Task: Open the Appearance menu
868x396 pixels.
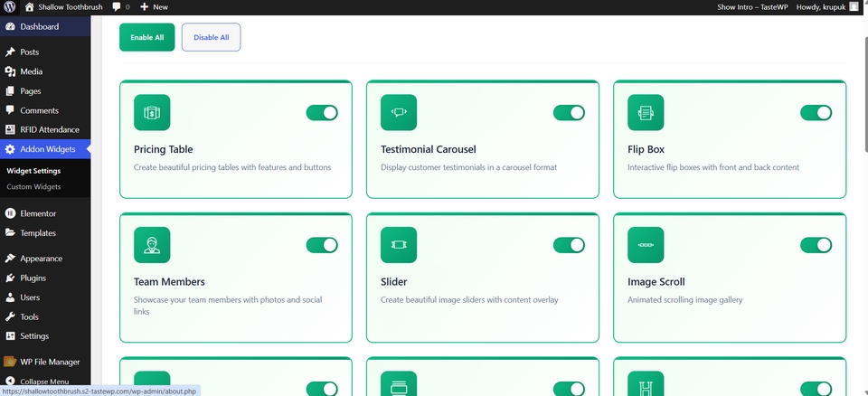Action: (45, 259)
